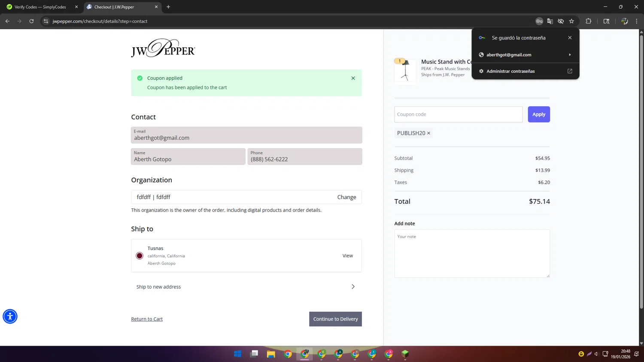This screenshot has width=644, height=362.
Task: Change the selected organization
Action: pyautogui.click(x=346, y=197)
